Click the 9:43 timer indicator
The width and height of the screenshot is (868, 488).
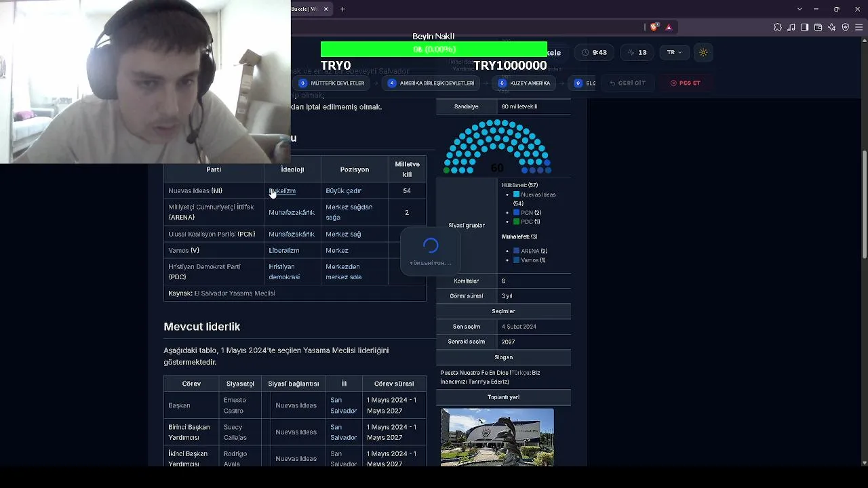594,52
